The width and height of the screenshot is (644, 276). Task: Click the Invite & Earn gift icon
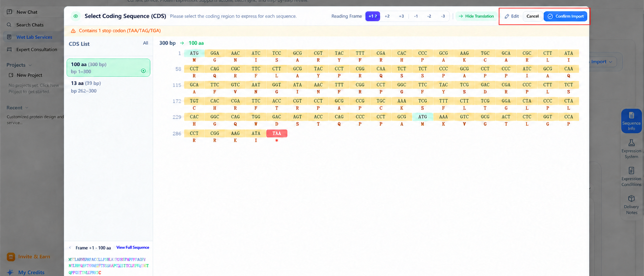(x=11, y=257)
